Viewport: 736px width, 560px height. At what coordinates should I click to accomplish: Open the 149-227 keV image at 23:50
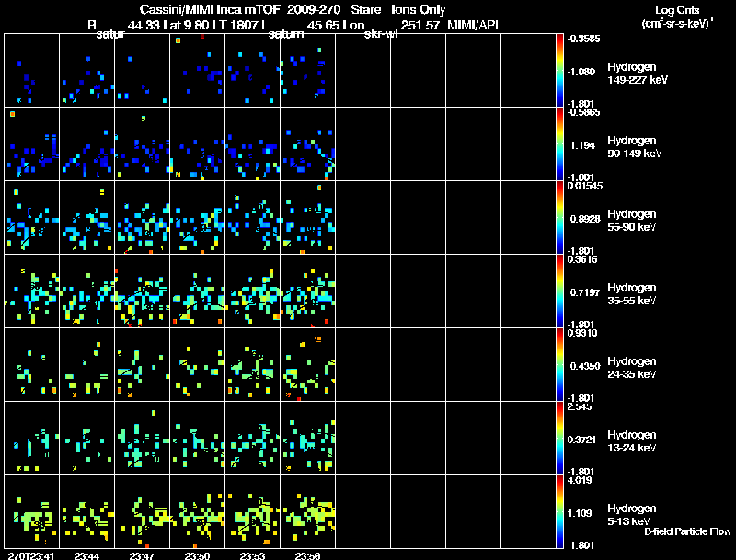[x=197, y=71]
